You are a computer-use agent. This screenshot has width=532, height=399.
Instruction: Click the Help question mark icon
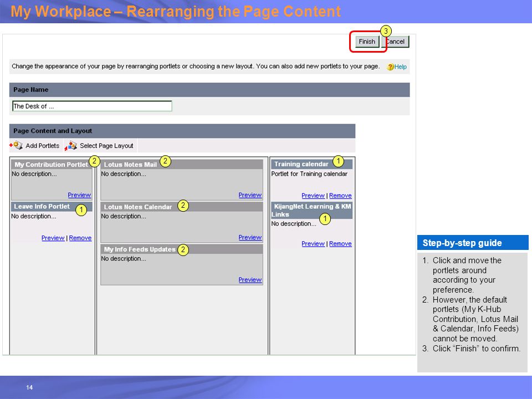[391, 67]
